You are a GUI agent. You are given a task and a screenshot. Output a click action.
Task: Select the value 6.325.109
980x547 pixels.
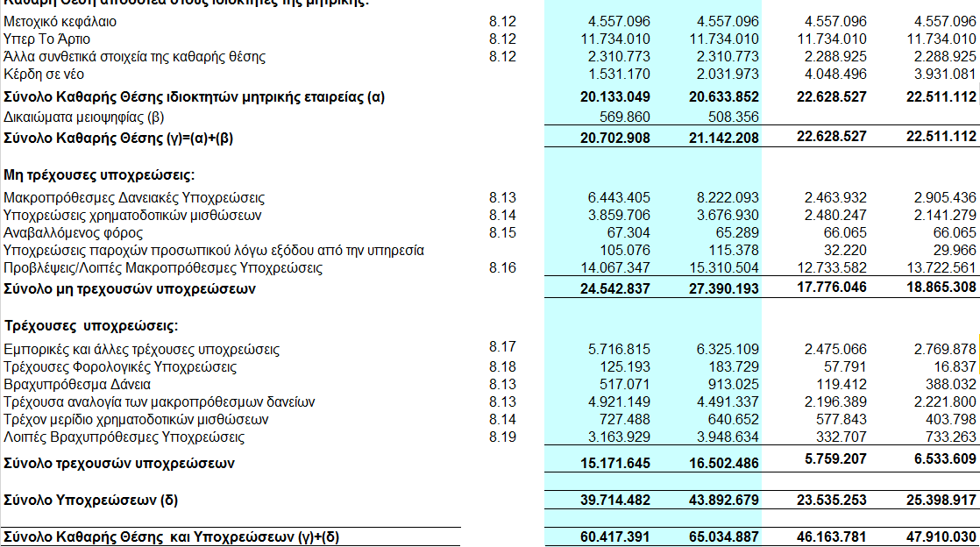click(x=728, y=350)
